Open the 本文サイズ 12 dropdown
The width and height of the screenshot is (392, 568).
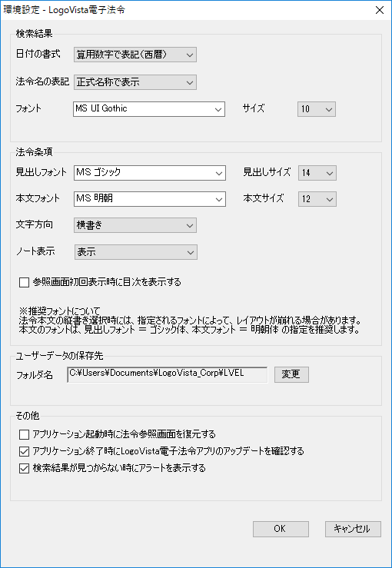pyautogui.click(x=317, y=199)
